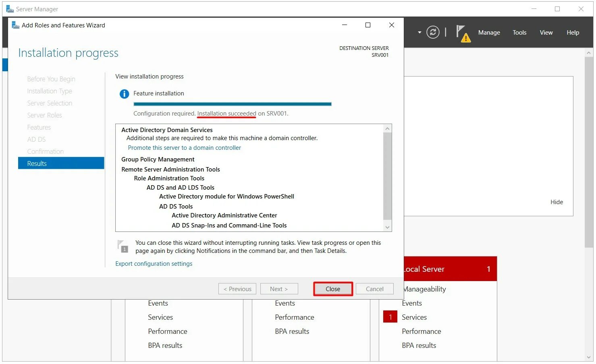The height and width of the screenshot is (364, 596).
Task: Open the Help menu
Action: tap(573, 33)
